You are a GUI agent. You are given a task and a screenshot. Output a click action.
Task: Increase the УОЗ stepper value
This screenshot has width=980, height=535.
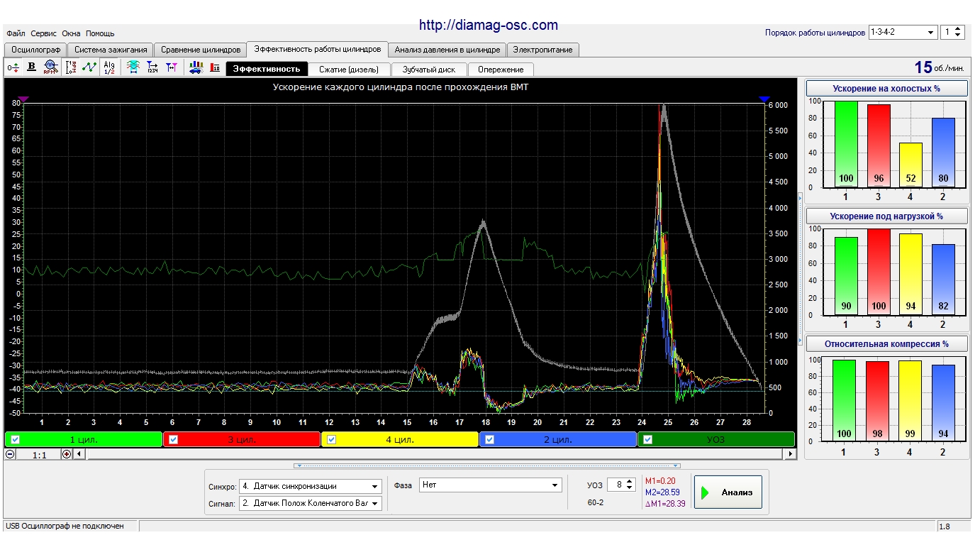630,482
